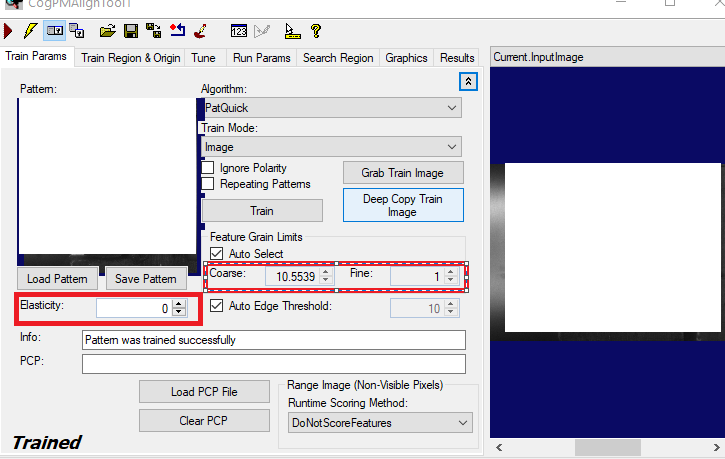This screenshot has height=459, width=725.
Task: Decrease the Coarse value with down arrow
Action: pos(326,280)
